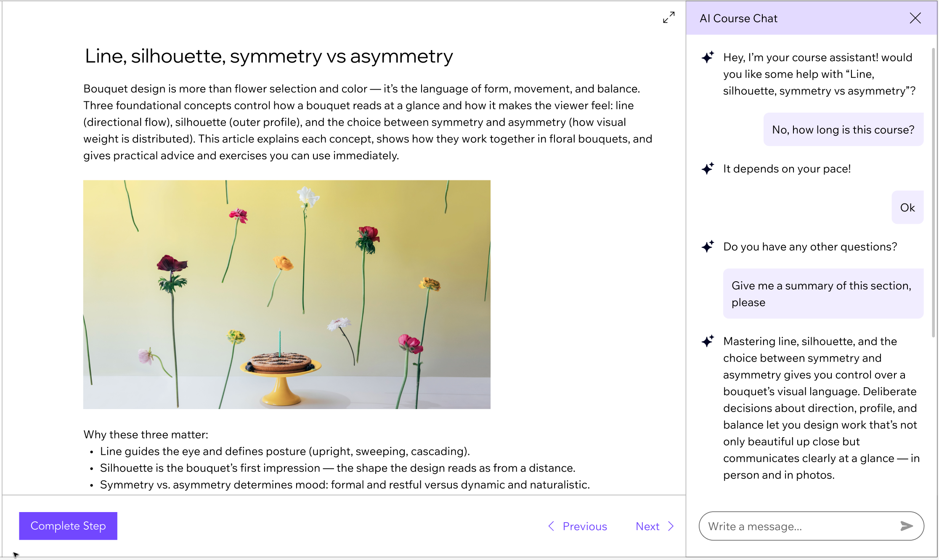The height and width of the screenshot is (560, 939).
Task: Click the sparkle icon next to pace reply
Action: point(708,169)
